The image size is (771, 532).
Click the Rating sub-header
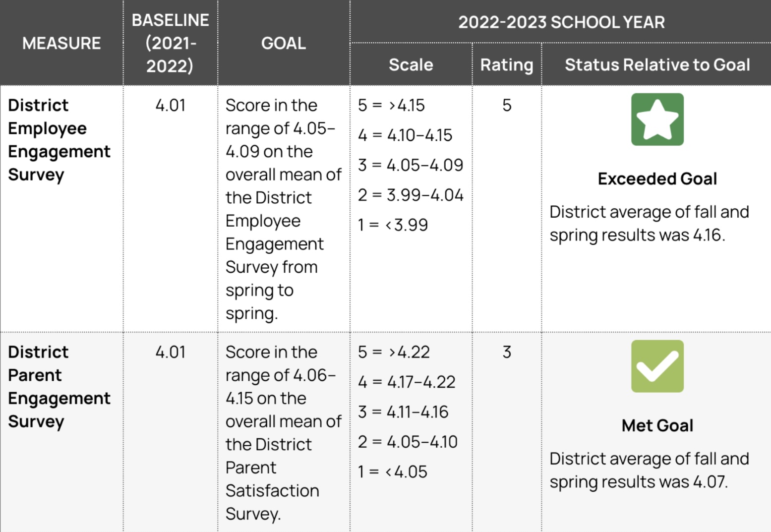[x=506, y=64]
